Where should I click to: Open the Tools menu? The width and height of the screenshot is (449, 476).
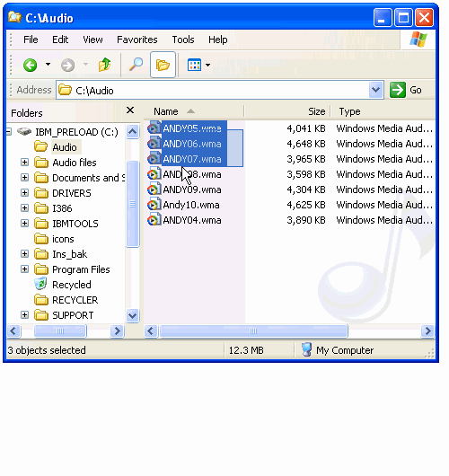183,40
